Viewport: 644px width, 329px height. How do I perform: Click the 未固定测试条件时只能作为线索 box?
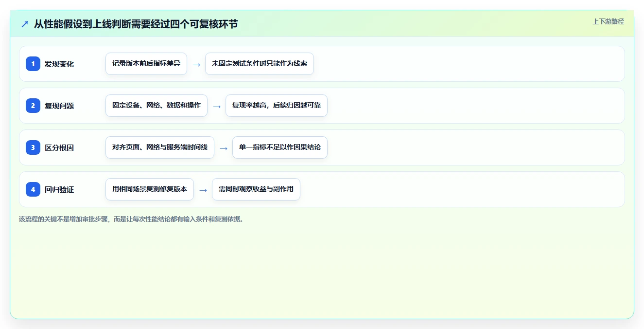[x=260, y=64]
